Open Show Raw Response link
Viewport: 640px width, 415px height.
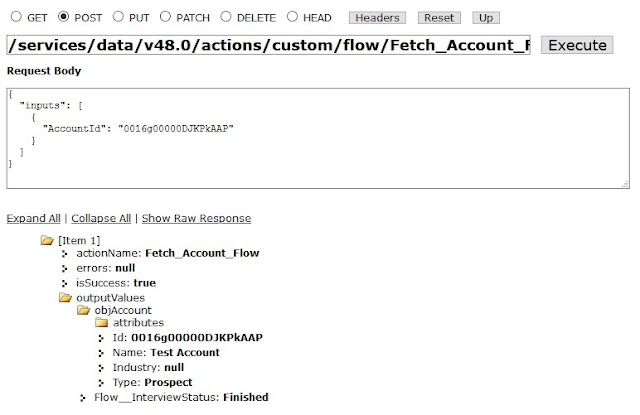click(x=196, y=218)
